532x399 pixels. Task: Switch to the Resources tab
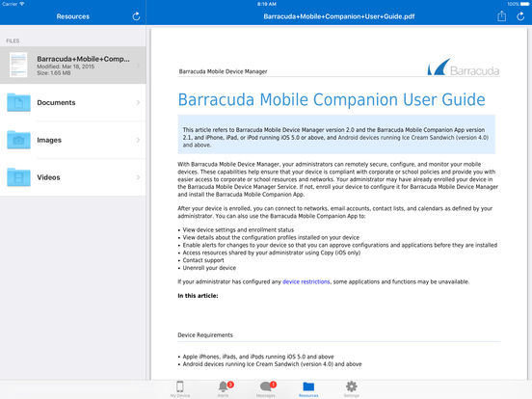[x=308, y=388]
